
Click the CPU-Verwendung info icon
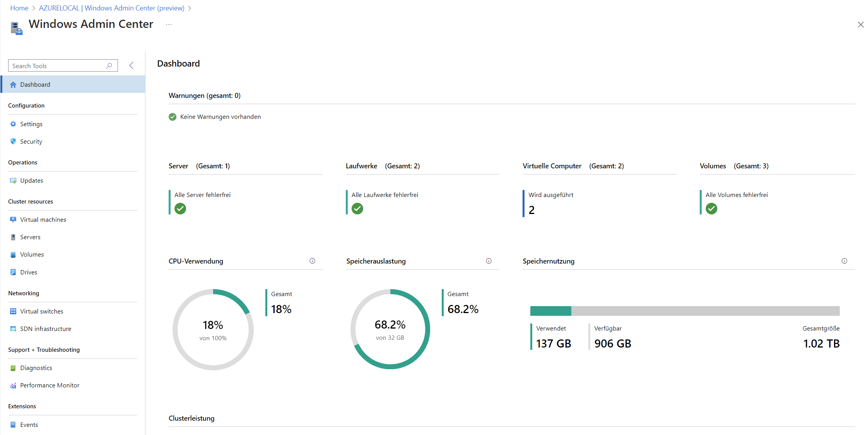(312, 261)
